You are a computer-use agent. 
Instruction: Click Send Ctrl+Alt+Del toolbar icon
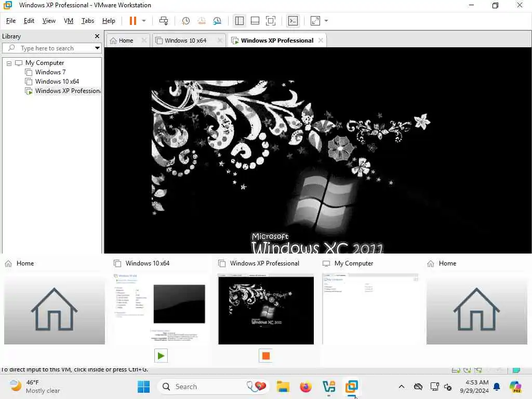point(164,21)
